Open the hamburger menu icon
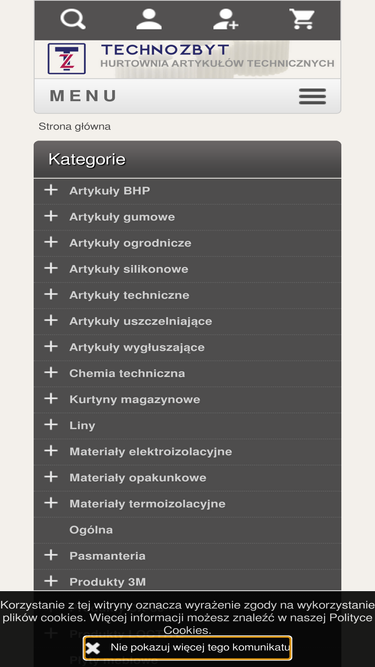The height and width of the screenshot is (667, 375). 312,97
